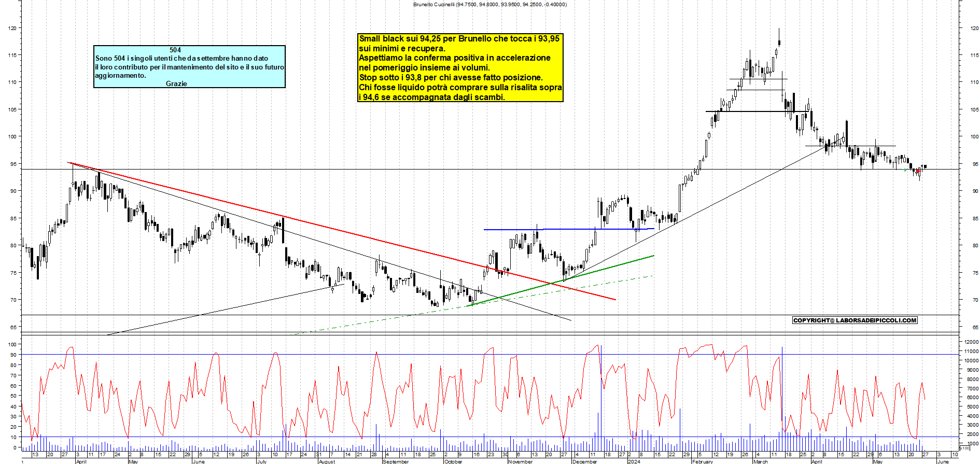
Task: Click the 'November' month label
Action: pyautogui.click(x=520, y=461)
